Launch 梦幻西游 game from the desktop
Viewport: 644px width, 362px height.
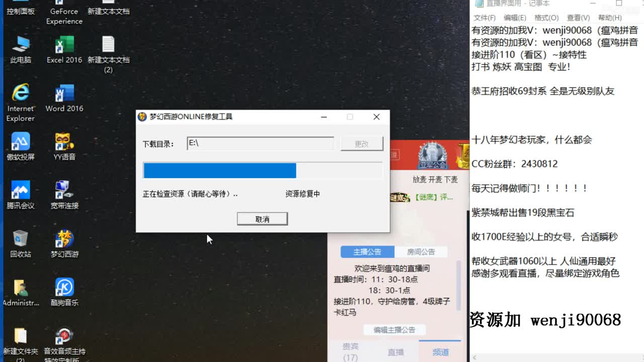(64, 244)
